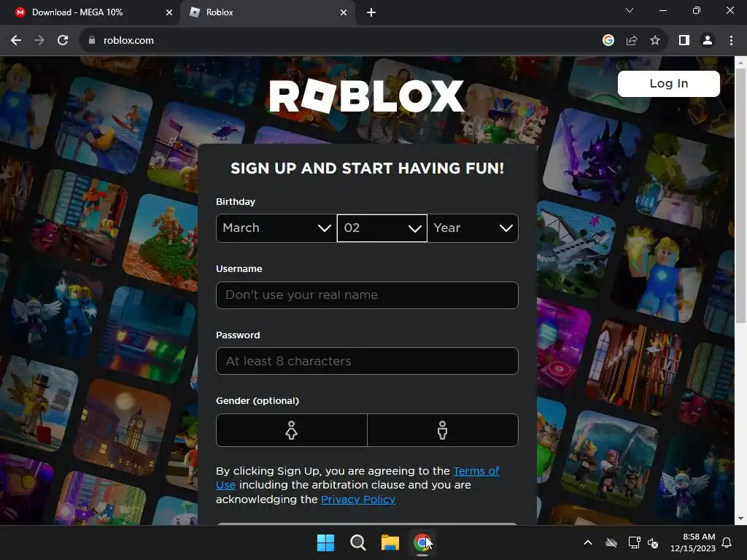The height and width of the screenshot is (560, 747).
Task: Select male gender option
Action: tap(443, 430)
